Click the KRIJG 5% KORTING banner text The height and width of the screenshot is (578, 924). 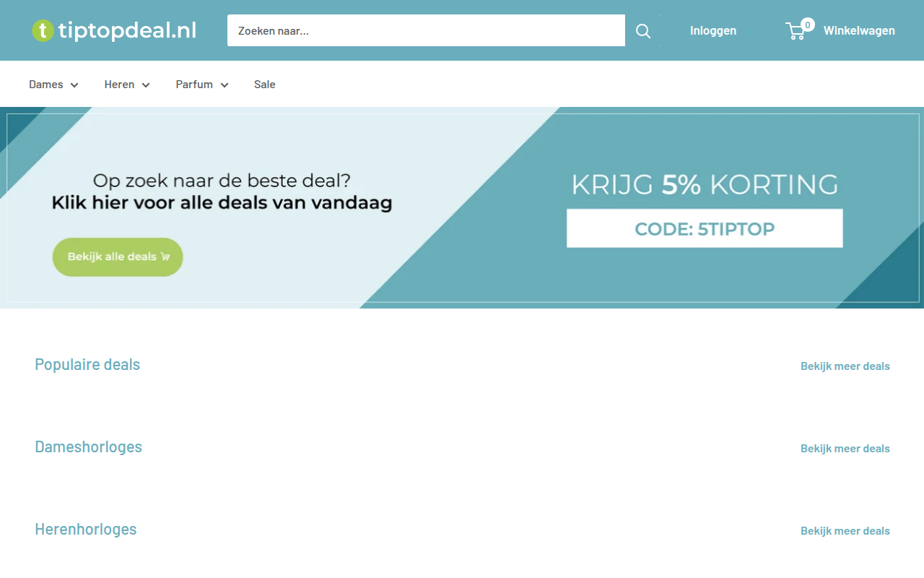click(705, 185)
